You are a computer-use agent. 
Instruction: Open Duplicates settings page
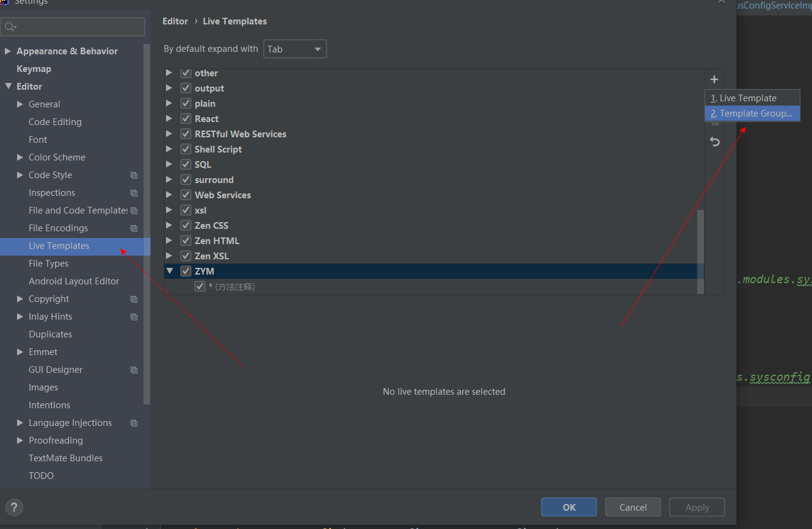[50, 334]
